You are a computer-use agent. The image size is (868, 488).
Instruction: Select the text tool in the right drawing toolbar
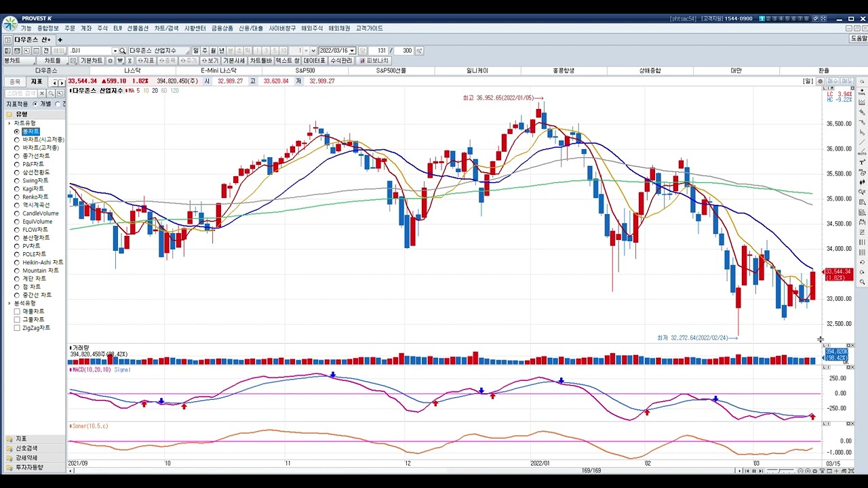pos(863,162)
